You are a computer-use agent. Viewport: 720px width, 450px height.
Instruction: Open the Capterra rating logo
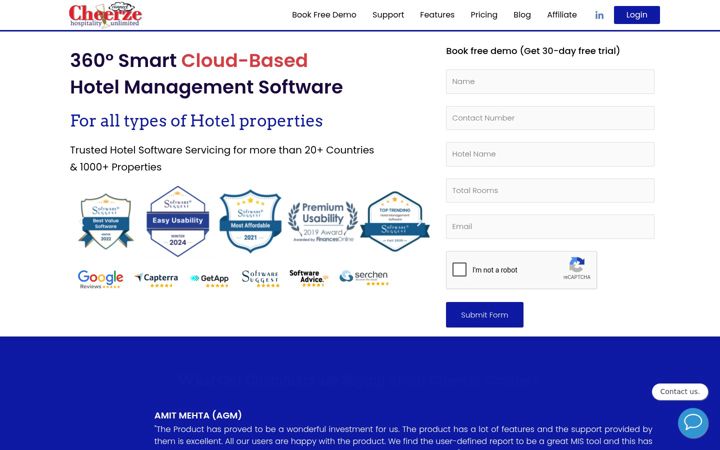click(156, 279)
